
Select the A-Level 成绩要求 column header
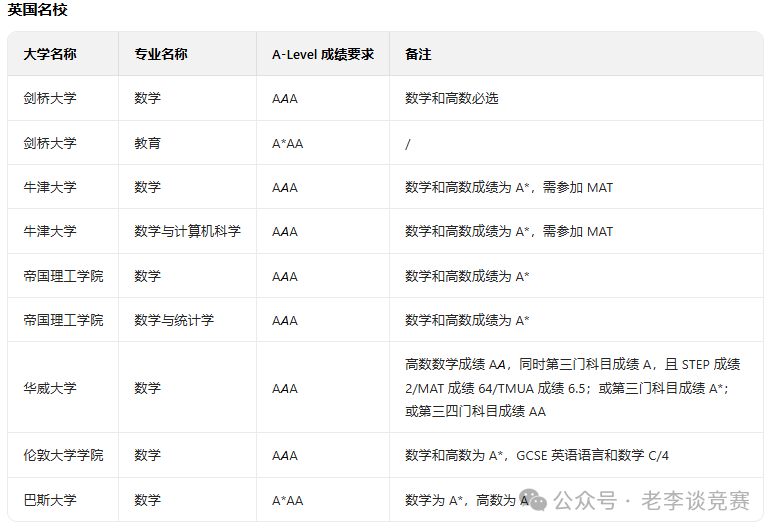tap(323, 54)
